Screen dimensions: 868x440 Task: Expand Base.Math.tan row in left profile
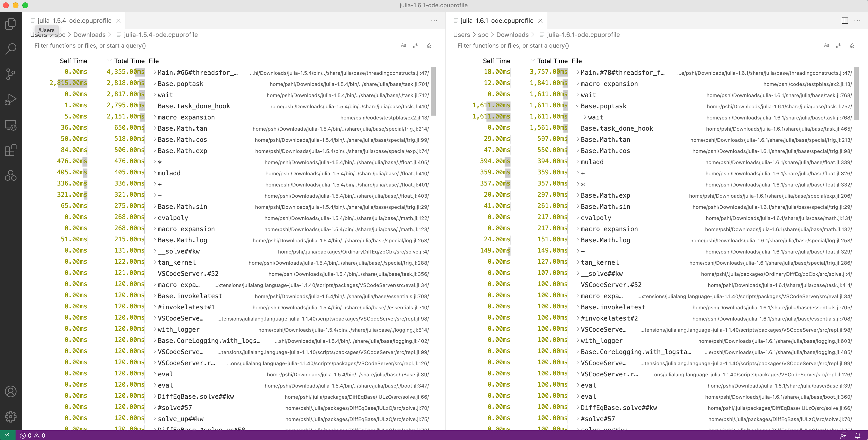click(x=155, y=128)
